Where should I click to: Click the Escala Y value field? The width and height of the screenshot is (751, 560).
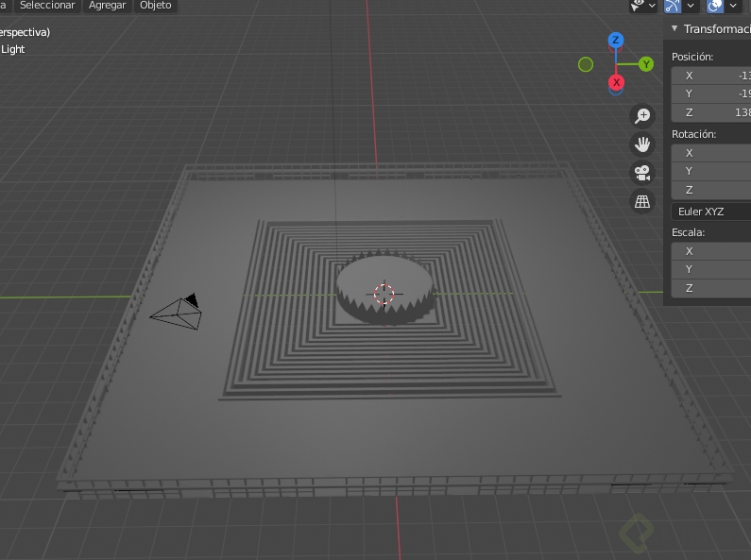(x=710, y=269)
